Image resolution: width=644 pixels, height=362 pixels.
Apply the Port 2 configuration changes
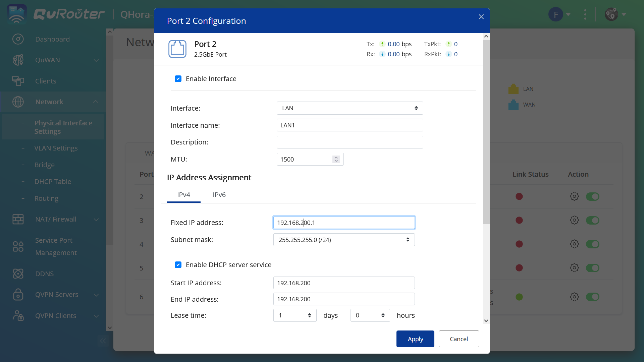(x=415, y=339)
